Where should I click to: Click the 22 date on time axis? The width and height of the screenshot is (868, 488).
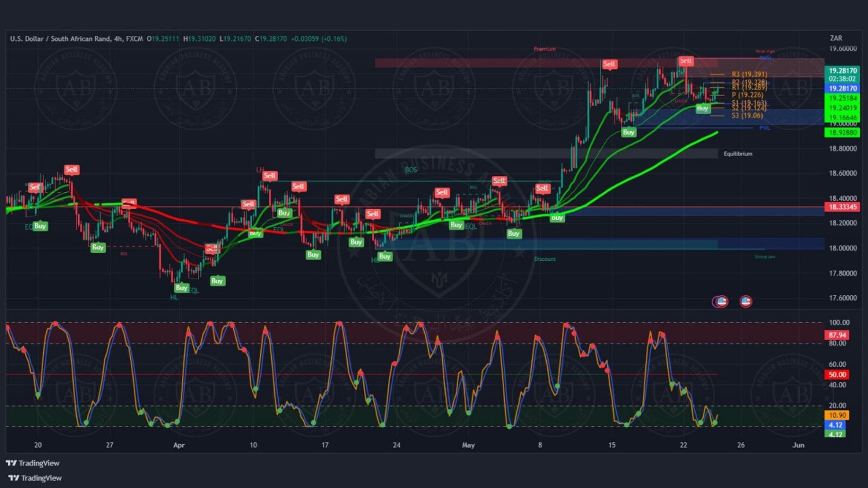pyautogui.click(x=683, y=445)
